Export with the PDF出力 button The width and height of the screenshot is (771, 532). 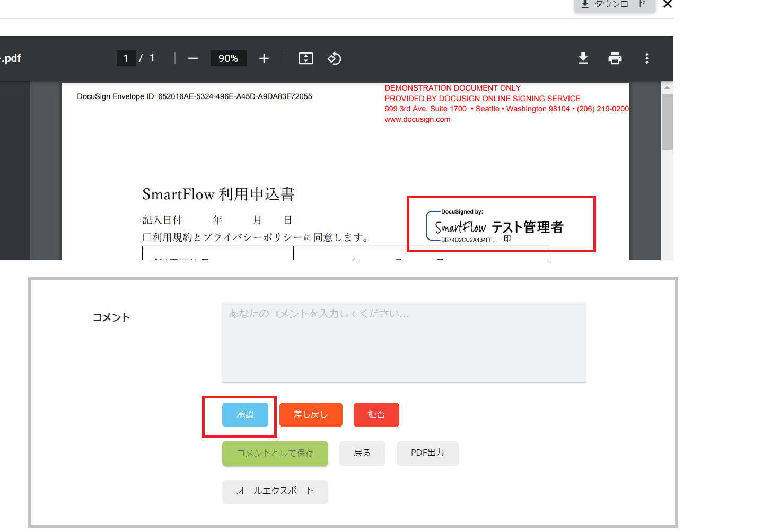click(427, 454)
